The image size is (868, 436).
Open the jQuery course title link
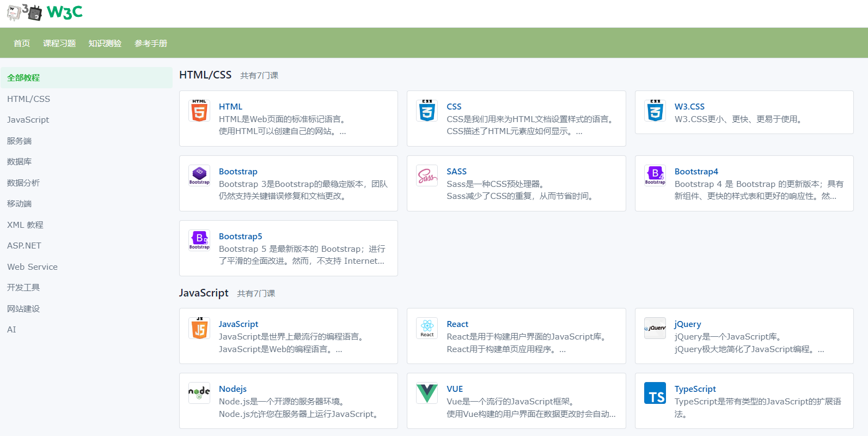tap(688, 324)
